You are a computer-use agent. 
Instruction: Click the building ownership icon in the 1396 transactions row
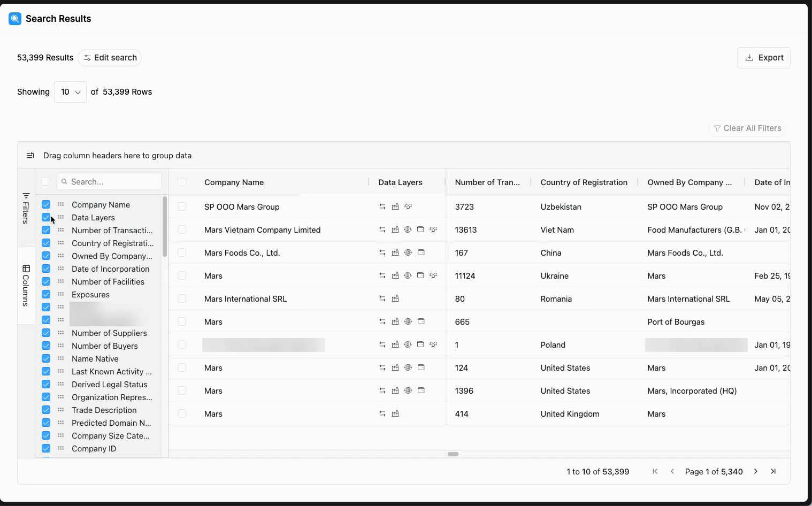click(x=408, y=390)
